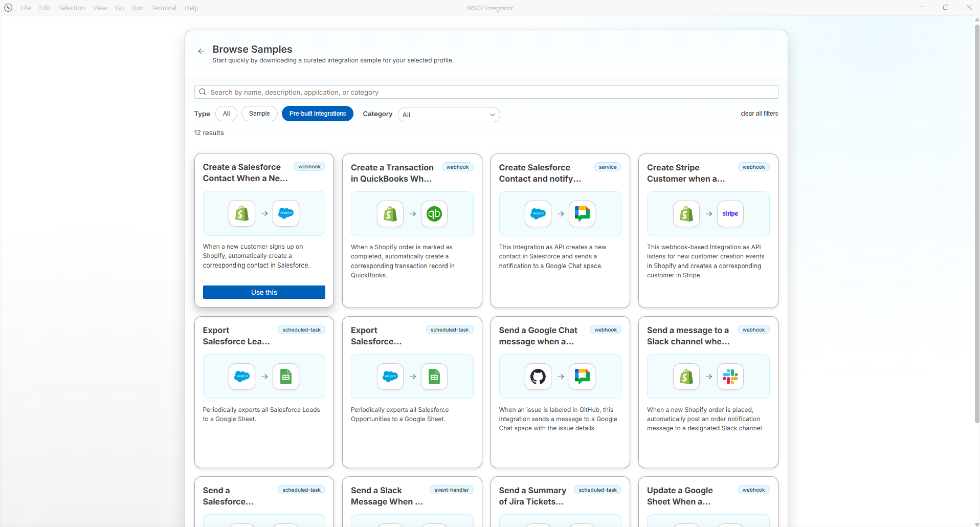Screen dimensions: 980x527
Task: Click the Shopify icon in Create Stripe Customer card
Action: click(x=686, y=214)
